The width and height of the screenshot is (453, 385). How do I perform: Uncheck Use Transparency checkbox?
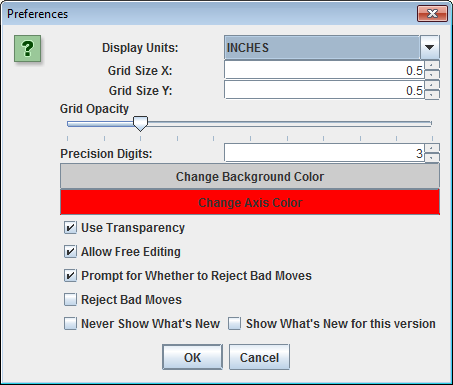[70, 228]
